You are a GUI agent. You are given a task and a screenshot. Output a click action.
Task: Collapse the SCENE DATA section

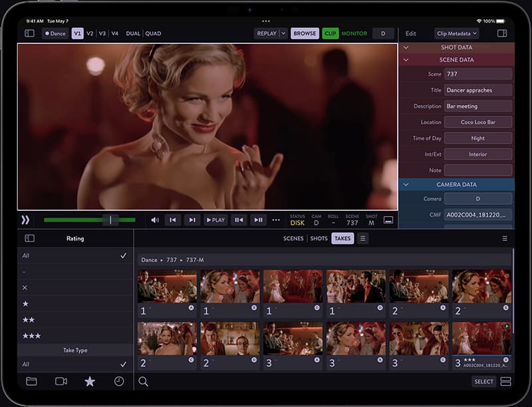pos(404,59)
